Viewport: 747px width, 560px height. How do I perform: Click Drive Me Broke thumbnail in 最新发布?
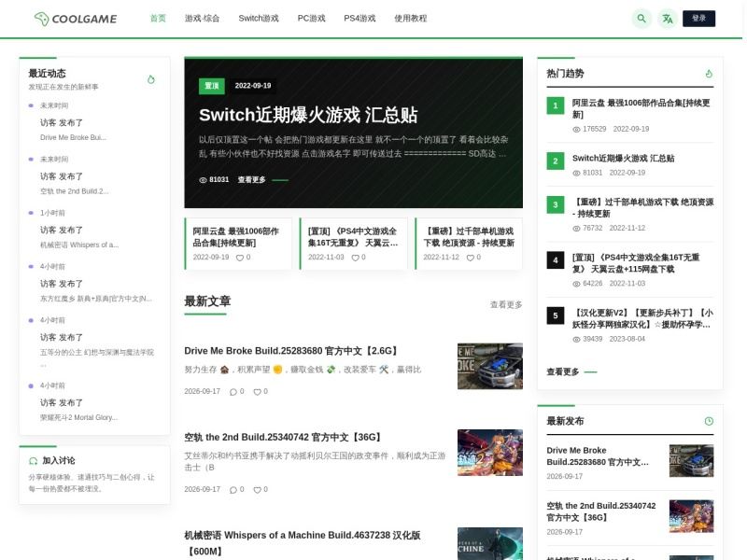point(691,460)
